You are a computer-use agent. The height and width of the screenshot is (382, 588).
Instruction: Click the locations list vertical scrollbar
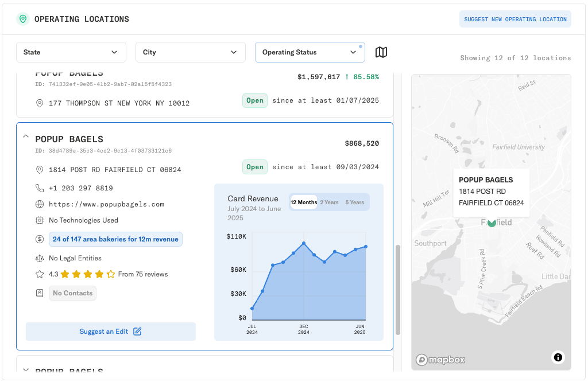point(397,290)
